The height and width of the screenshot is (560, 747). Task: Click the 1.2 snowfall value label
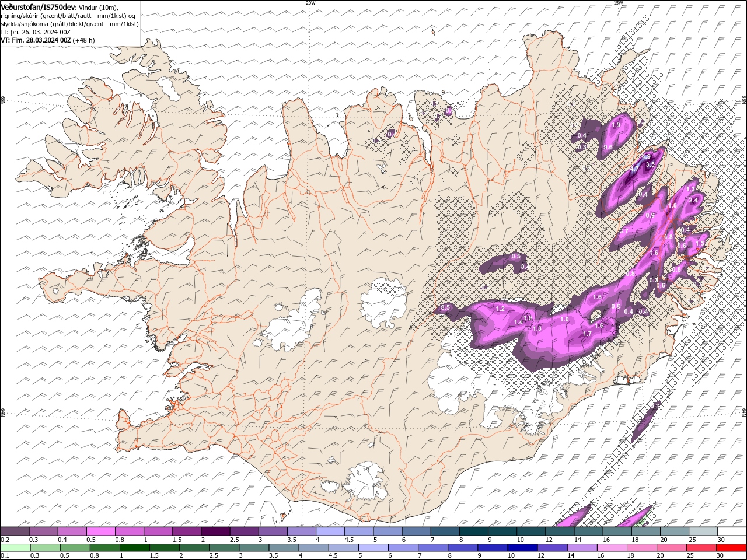[x=500, y=309]
